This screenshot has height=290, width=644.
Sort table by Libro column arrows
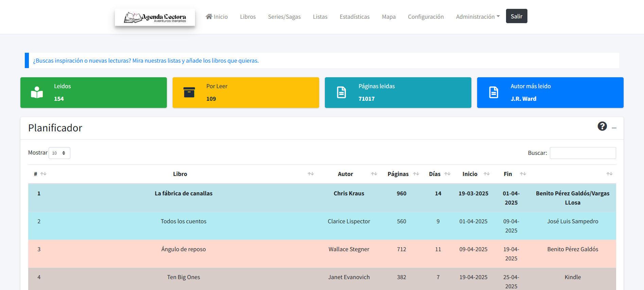pyautogui.click(x=311, y=174)
